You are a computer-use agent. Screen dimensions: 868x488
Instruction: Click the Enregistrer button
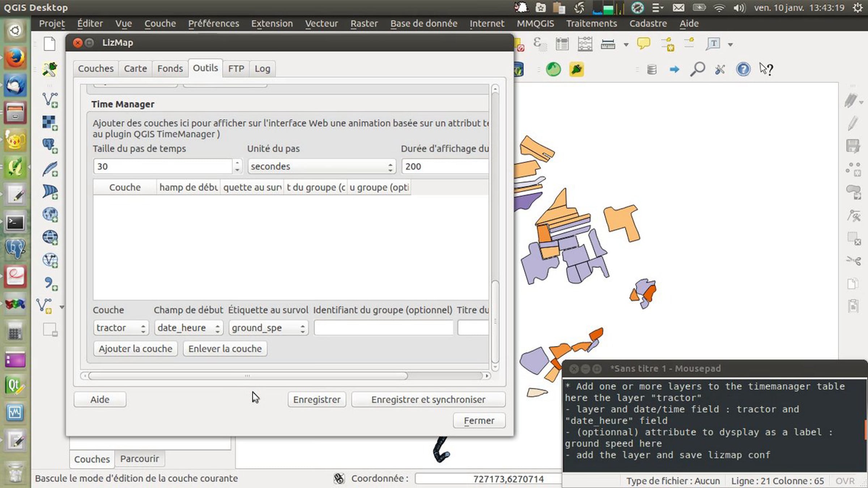pos(317,399)
